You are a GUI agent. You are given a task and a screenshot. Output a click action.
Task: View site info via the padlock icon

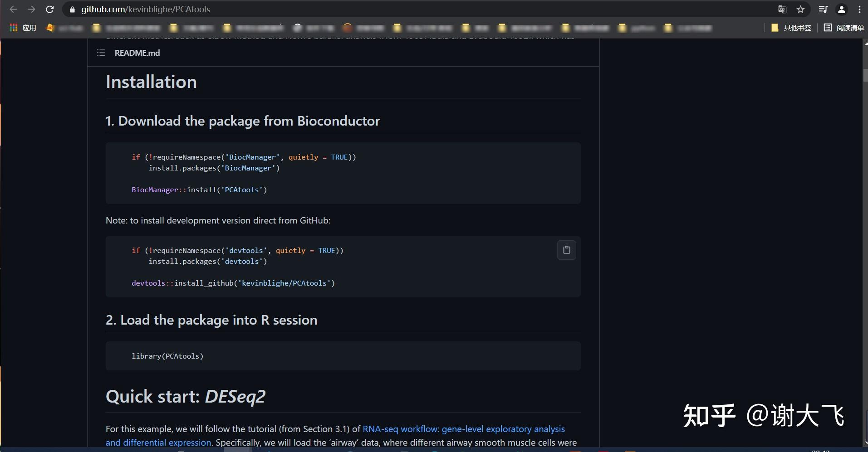coord(72,9)
